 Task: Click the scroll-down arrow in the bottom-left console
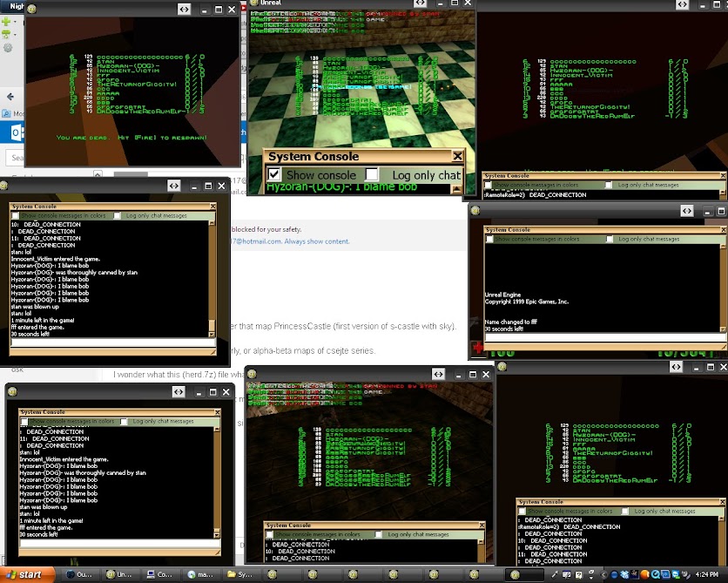[216, 535]
